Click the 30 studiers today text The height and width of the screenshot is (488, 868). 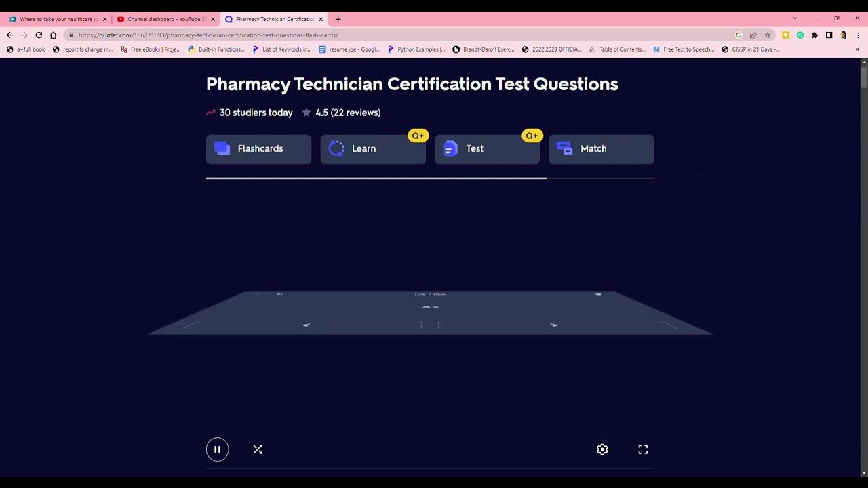click(256, 113)
